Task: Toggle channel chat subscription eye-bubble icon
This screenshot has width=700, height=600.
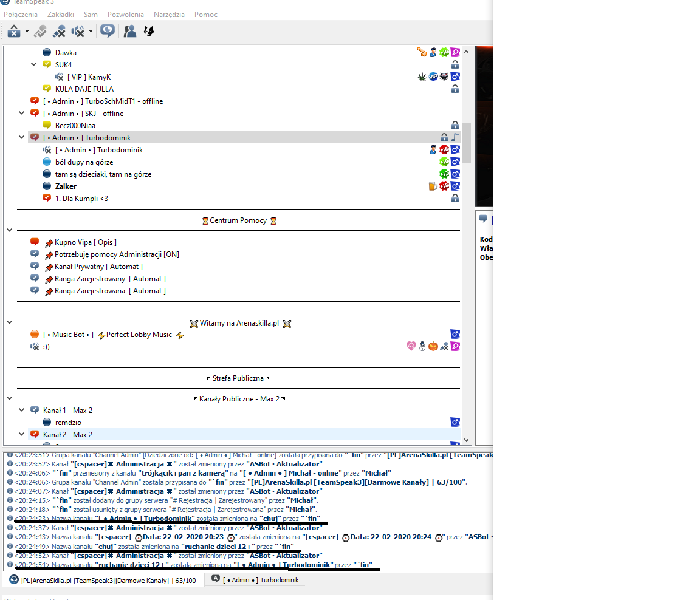Action: pyautogui.click(x=107, y=31)
